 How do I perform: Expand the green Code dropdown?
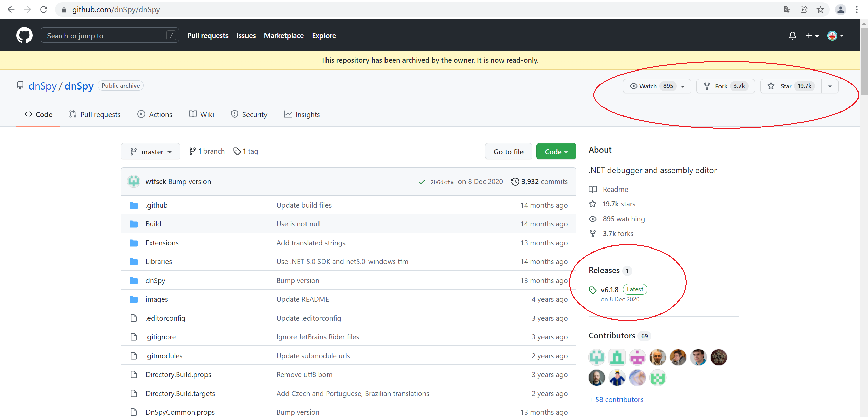556,151
